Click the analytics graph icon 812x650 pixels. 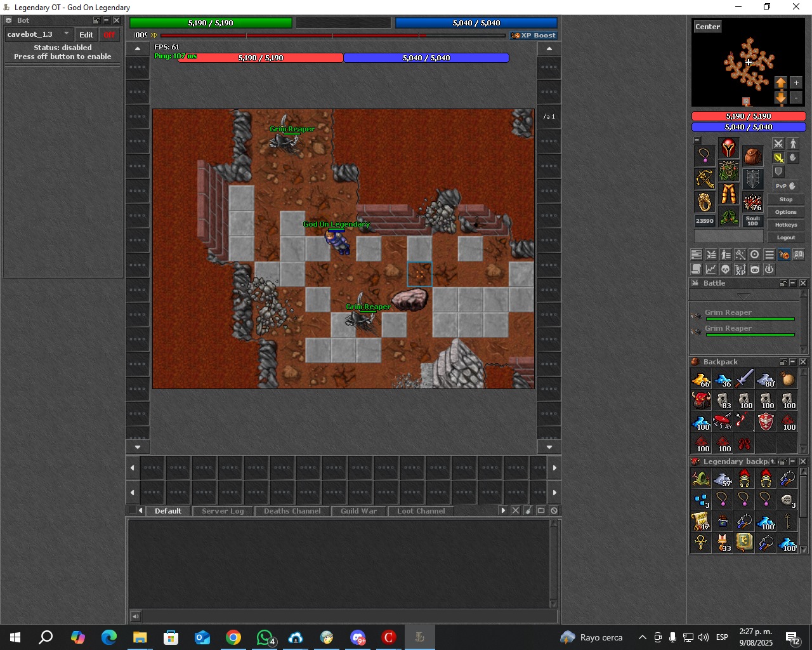(710, 269)
